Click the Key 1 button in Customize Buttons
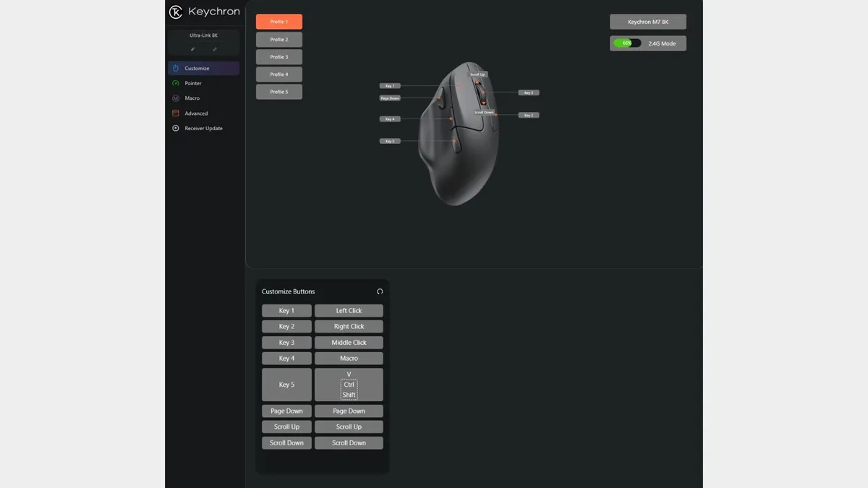The height and width of the screenshot is (488, 868). point(287,311)
